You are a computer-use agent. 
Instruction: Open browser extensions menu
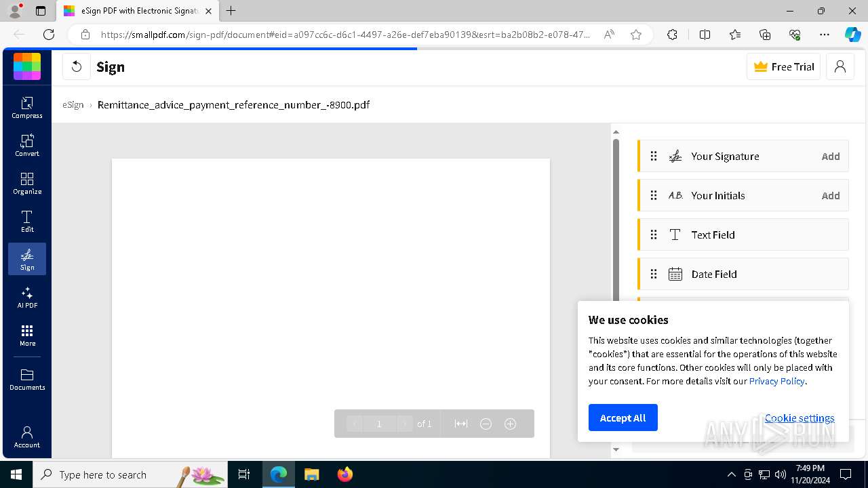(x=672, y=35)
